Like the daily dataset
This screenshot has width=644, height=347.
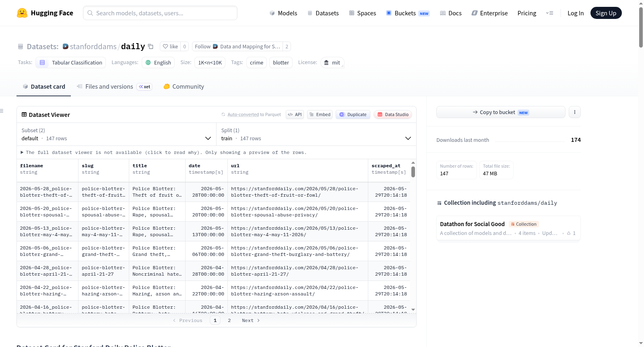[170, 46]
